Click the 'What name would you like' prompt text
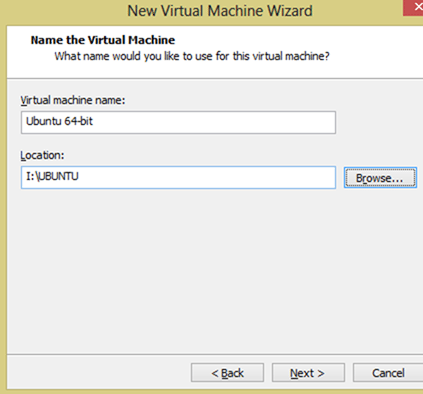 coord(192,56)
